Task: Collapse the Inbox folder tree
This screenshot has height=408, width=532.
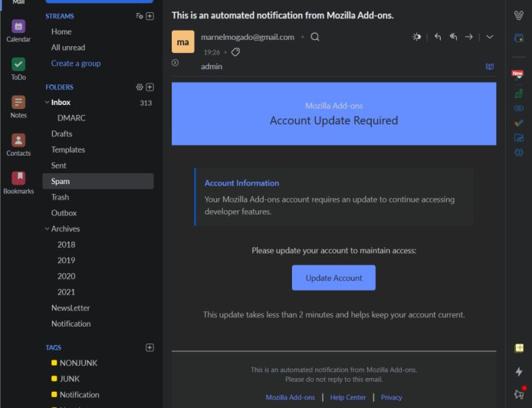Action: pyautogui.click(x=47, y=103)
